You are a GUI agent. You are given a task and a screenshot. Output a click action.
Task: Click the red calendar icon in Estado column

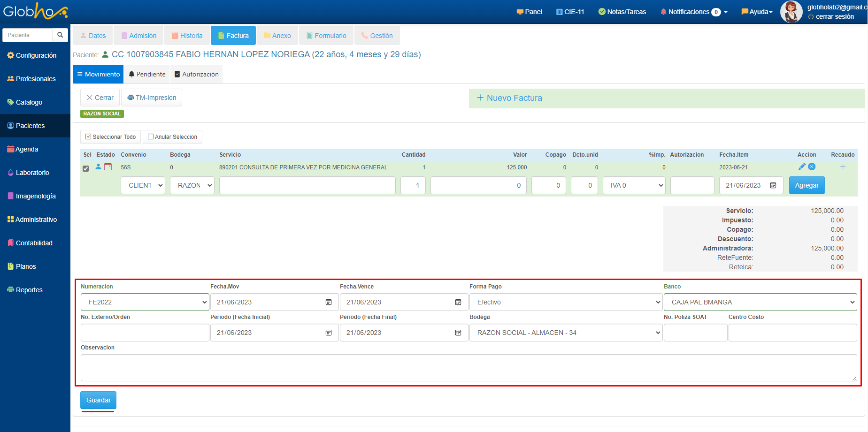[108, 167]
